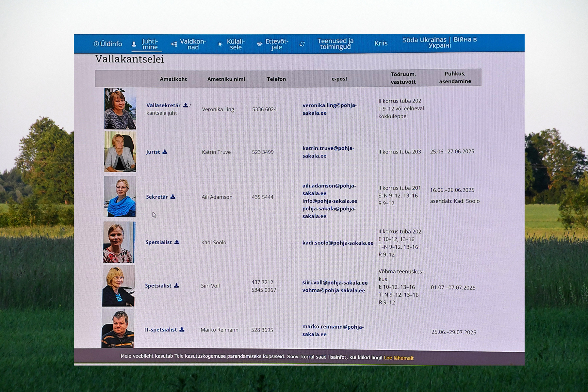This screenshot has width=588, height=392.
Task: Click phone number 528 3695
Action: click(x=262, y=330)
